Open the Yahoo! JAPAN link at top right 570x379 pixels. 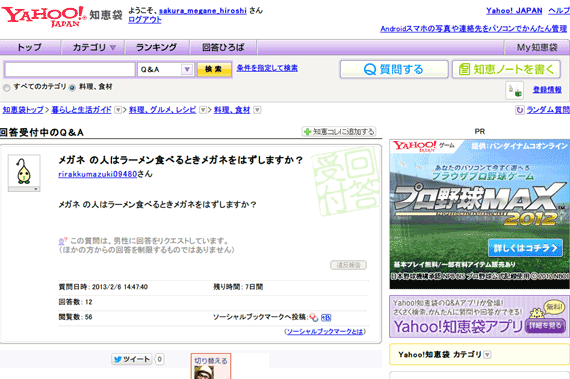(514, 11)
